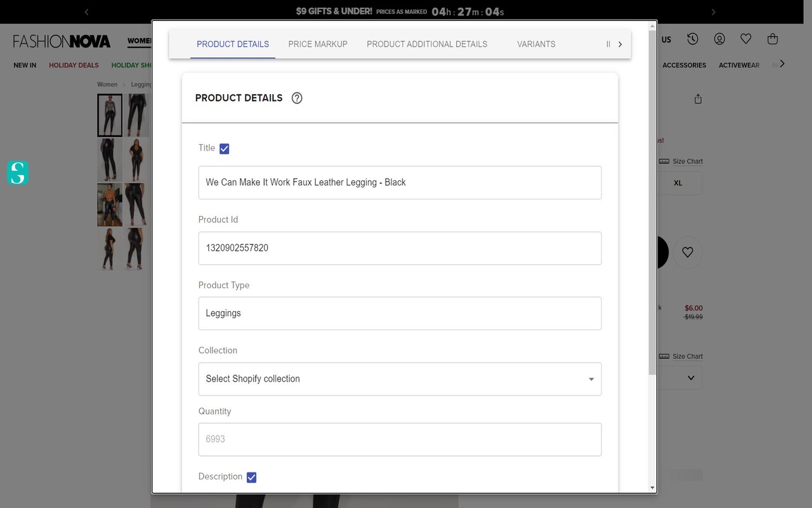Click the dialog scrollbar down arrow
The height and width of the screenshot is (508, 812).
click(x=652, y=488)
